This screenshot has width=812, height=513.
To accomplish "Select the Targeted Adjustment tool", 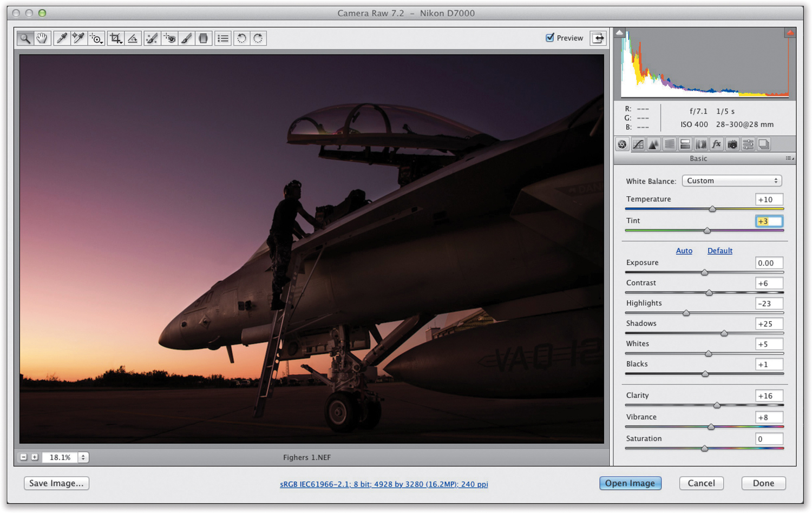I will (x=96, y=38).
